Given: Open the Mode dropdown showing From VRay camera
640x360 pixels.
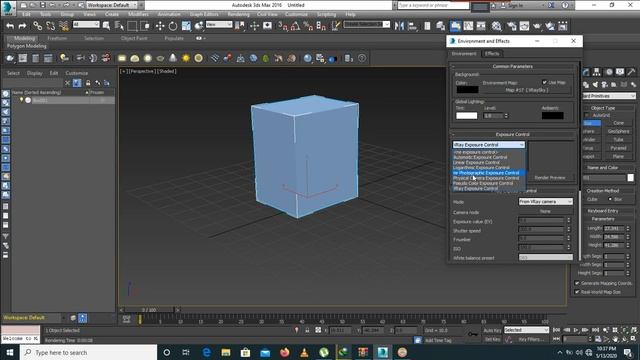Looking at the screenshot, I should [545, 202].
